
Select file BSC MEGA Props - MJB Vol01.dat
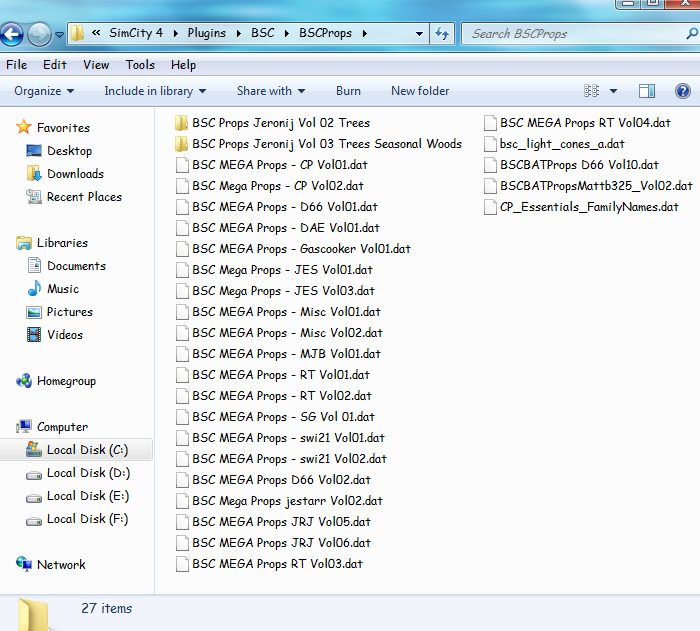(x=286, y=354)
